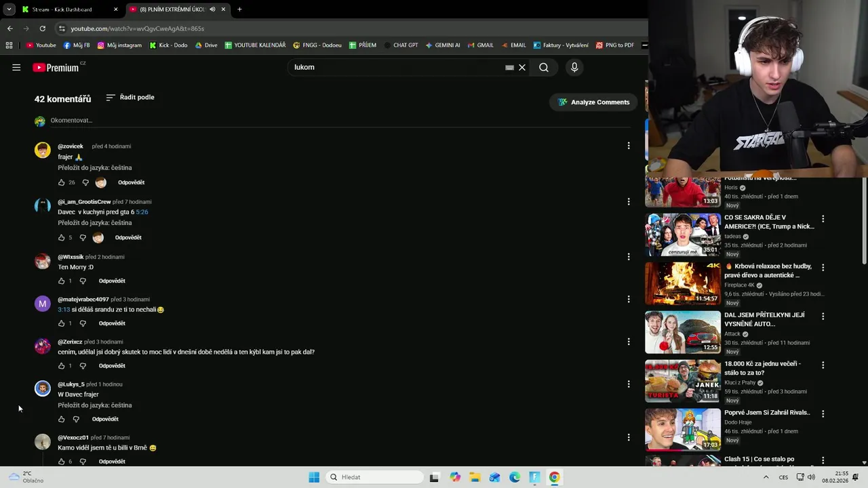This screenshot has width=868, height=488.
Task: Focus the YouTube search box with 'lukom'
Action: (397, 67)
